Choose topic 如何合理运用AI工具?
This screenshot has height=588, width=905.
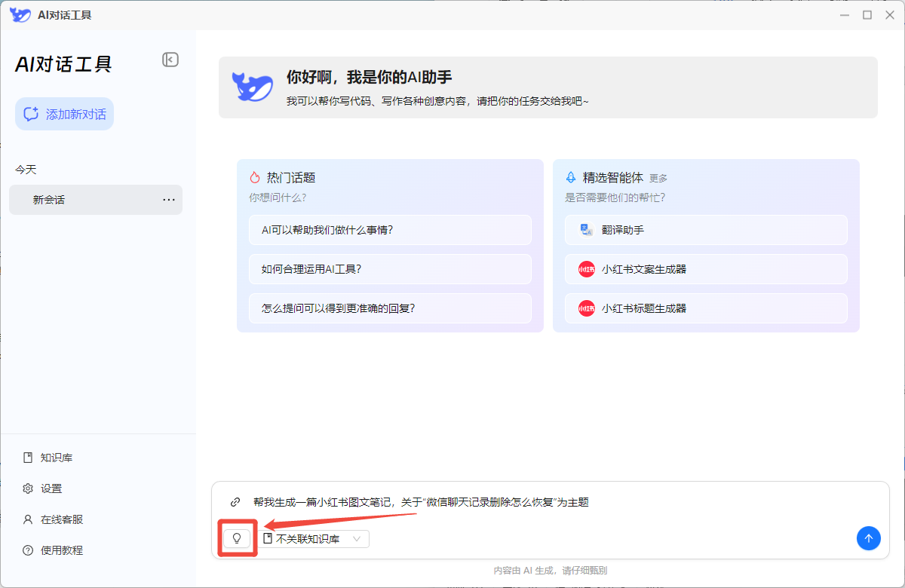pyautogui.click(x=390, y=269)
